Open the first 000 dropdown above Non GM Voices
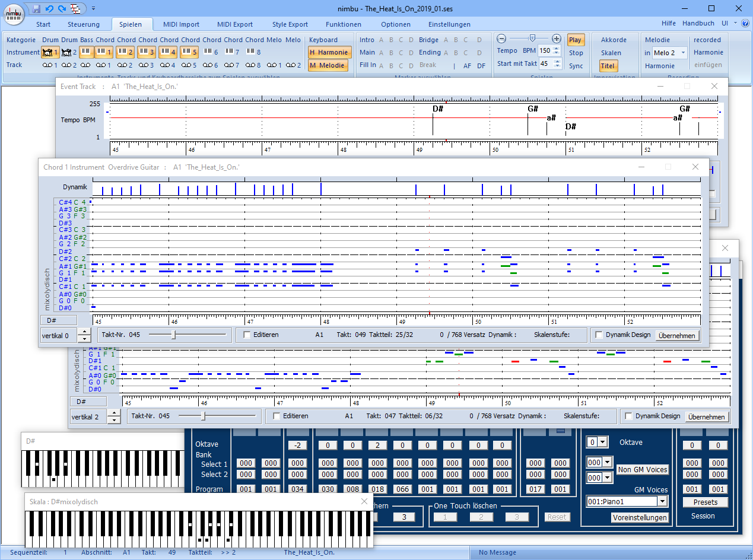 click(608, 462)
